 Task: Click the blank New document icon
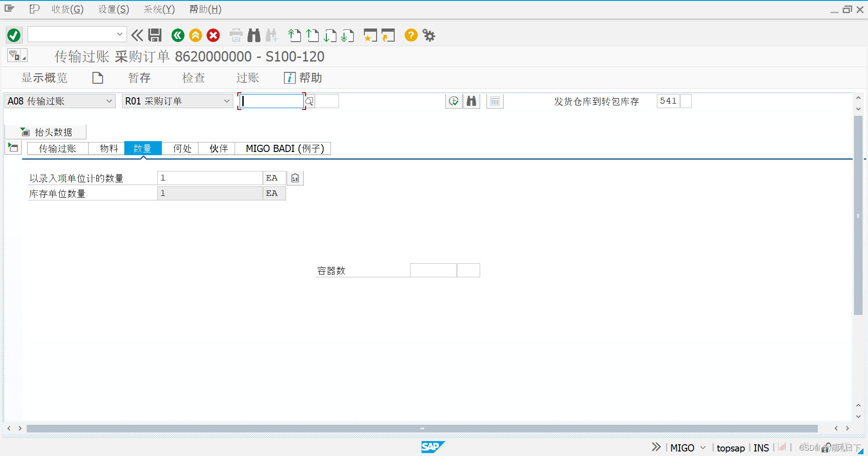click(98, 78)
